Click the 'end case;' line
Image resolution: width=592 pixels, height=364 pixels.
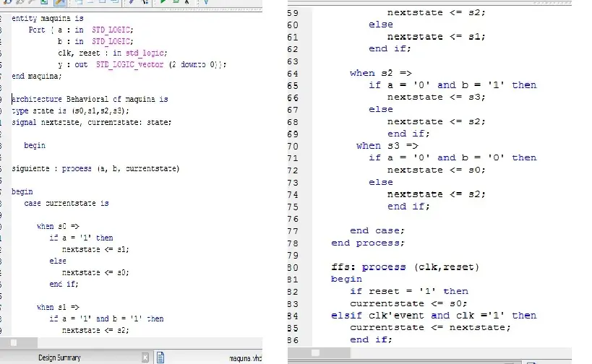pos(377,230)
